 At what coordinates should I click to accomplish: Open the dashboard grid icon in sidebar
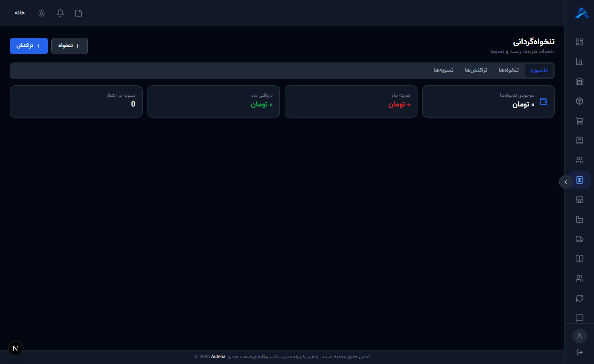coord(579,42)
